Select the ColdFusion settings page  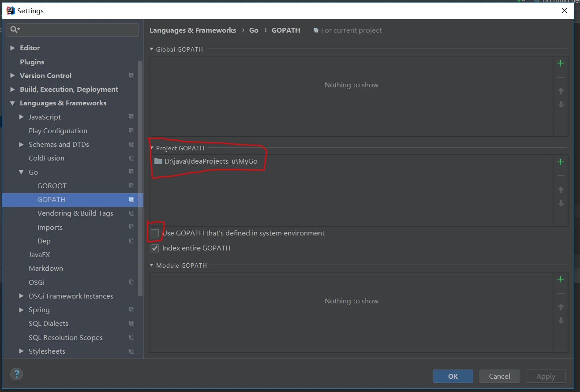[x=46, y=158]
